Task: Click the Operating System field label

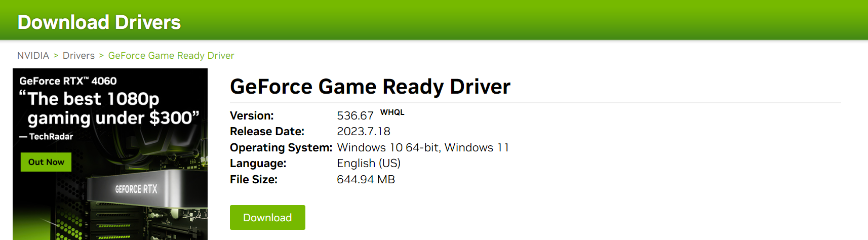Action: point(281,148)
